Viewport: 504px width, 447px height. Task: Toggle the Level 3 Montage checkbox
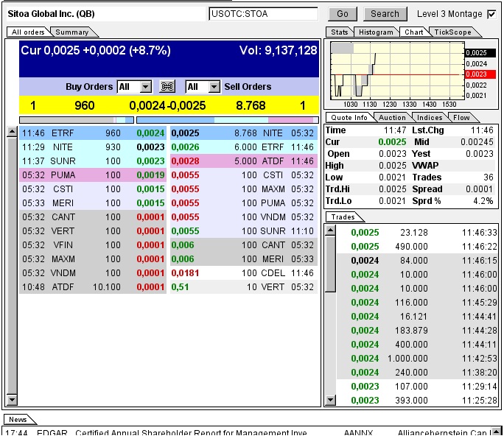[x=491, y=14]
